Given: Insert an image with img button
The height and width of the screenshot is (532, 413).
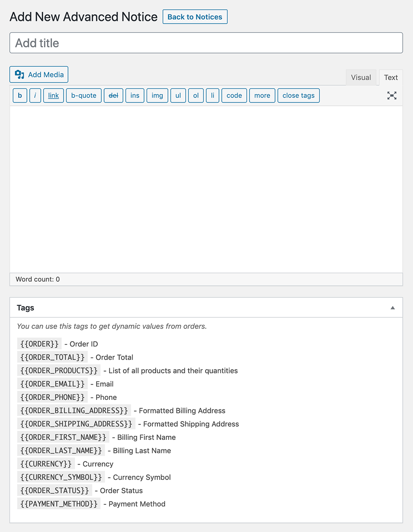Looking at the screenshot, I should coord(157,95).
